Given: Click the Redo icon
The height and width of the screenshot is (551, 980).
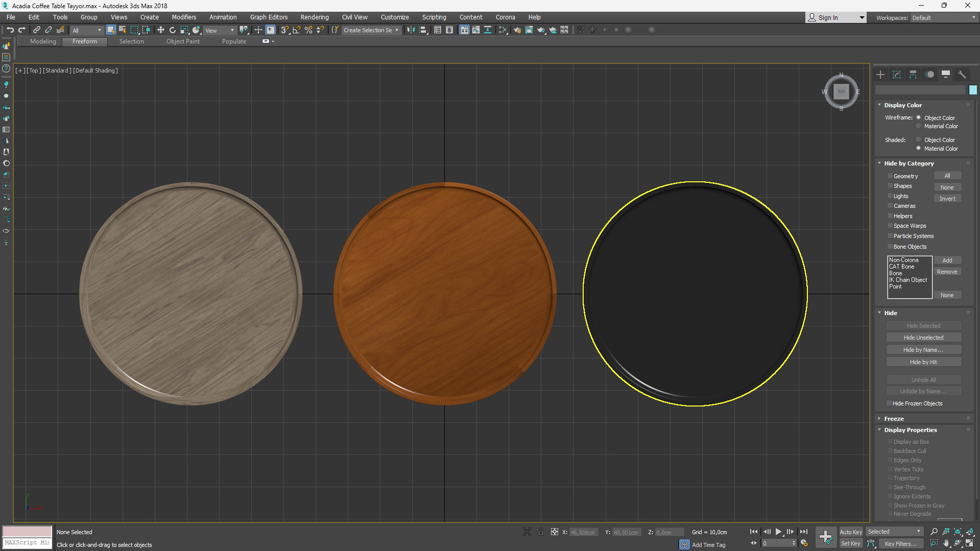Looking at the screenshot, I should pyautogui.click(x=21, y=30).
